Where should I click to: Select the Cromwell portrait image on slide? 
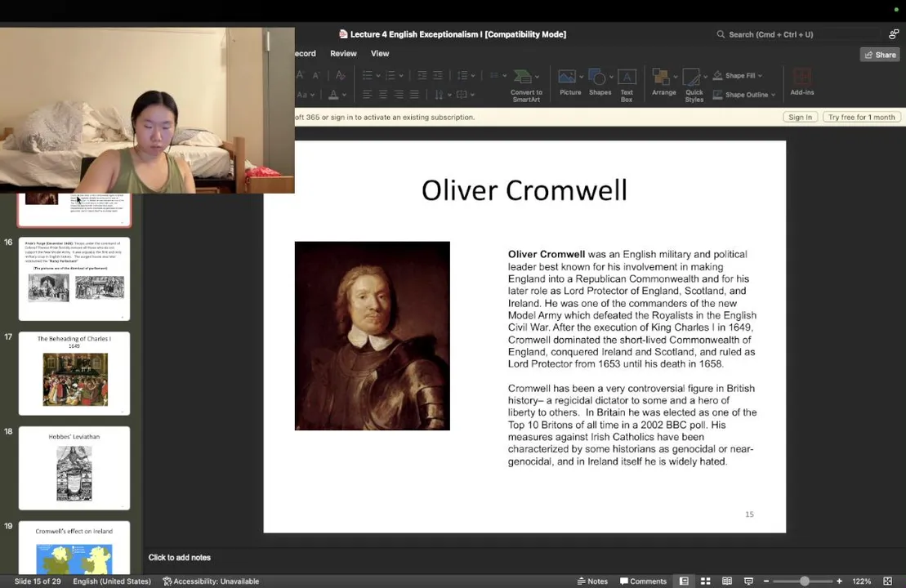372,336
